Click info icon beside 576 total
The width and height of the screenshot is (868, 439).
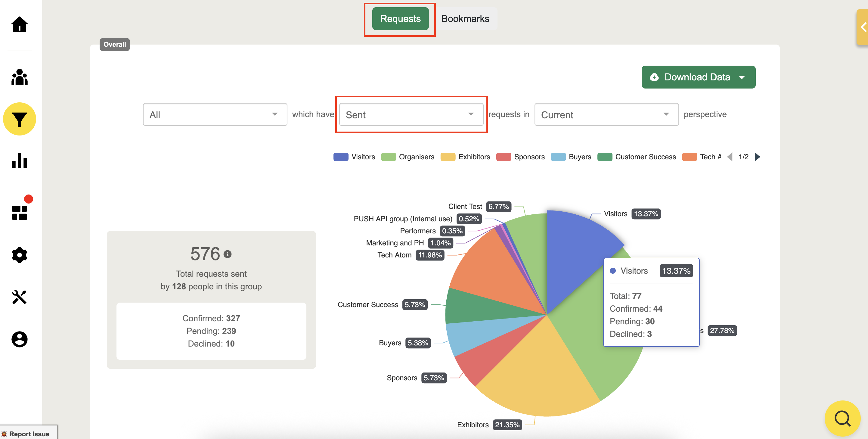228,254
